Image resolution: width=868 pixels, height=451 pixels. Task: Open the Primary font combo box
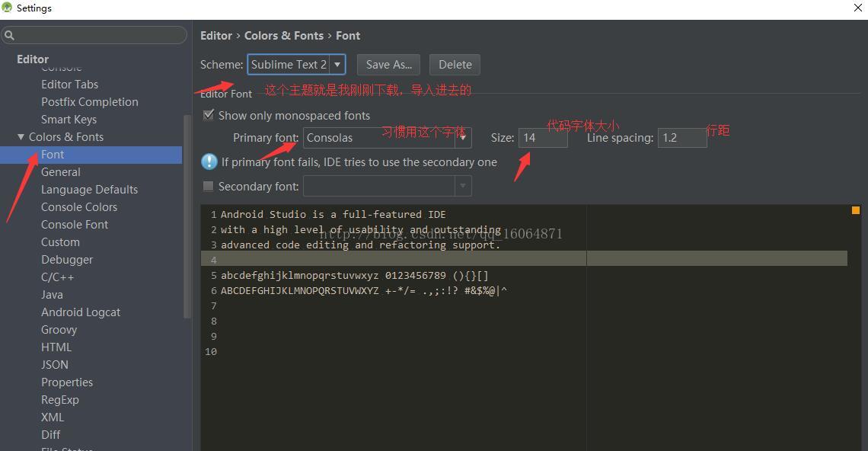point(387,138)
